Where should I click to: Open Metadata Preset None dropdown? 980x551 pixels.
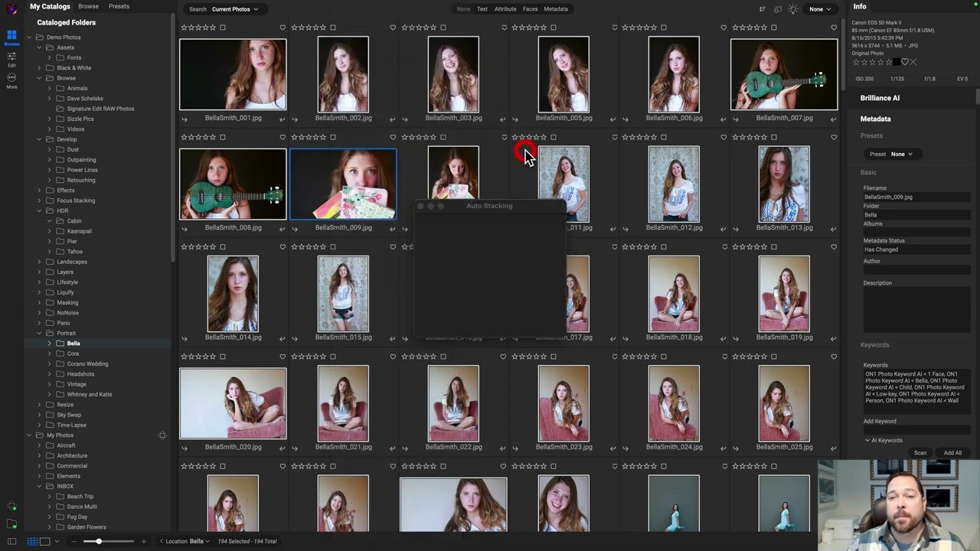[902, 154]
